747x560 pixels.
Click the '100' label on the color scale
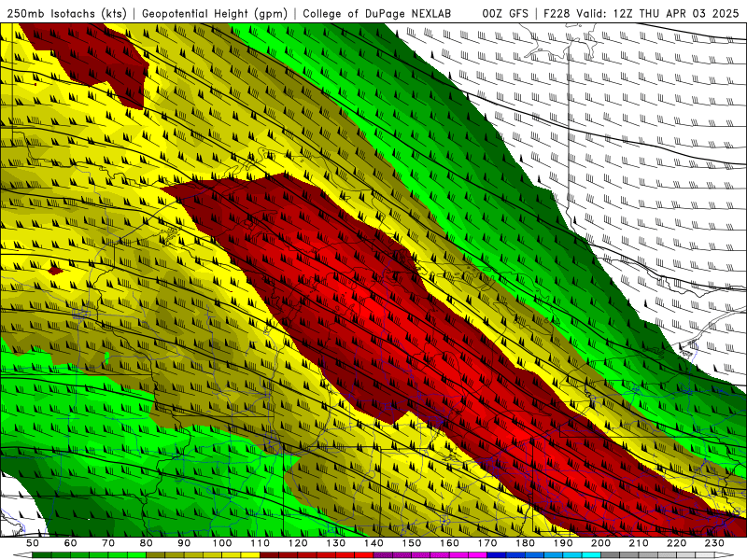[222, 543]
